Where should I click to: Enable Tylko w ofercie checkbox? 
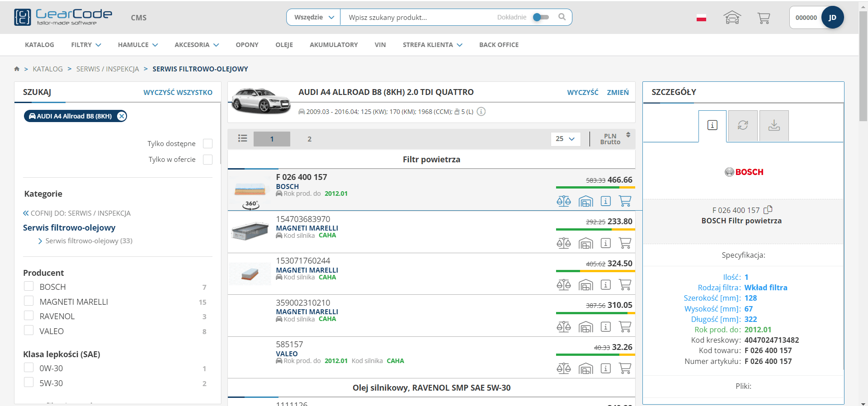[208, 159]
